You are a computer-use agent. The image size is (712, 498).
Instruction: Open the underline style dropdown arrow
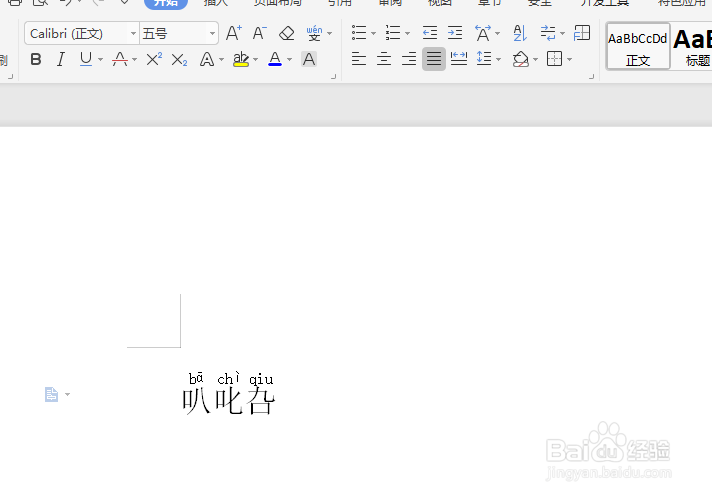tap(100, 59)
